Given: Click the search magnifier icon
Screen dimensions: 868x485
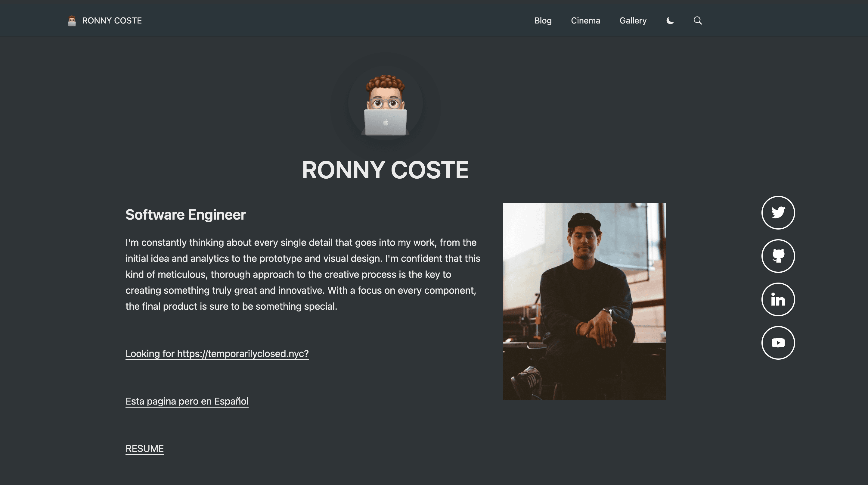Looking at the screenshot, I should click(x=698, y=20).
